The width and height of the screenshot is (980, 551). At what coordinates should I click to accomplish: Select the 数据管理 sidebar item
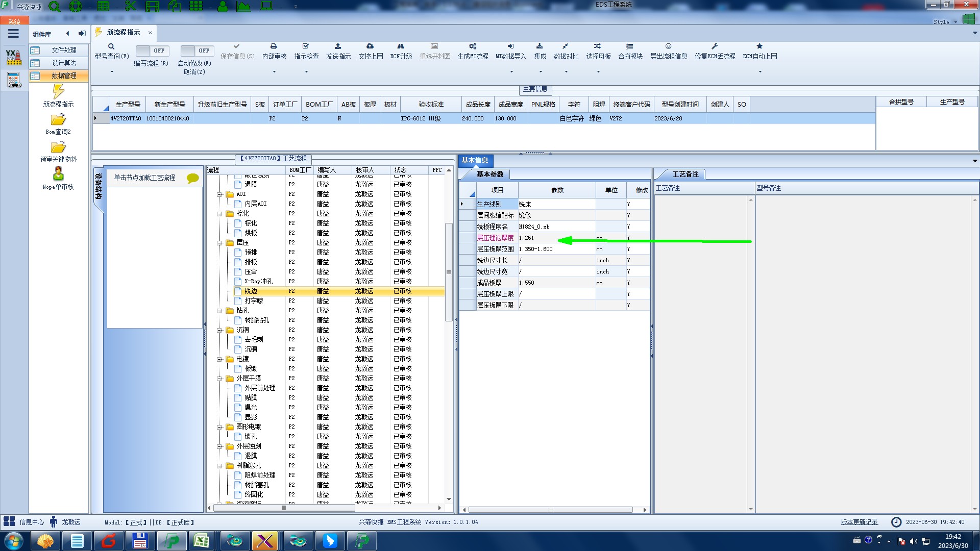point(64,76)
